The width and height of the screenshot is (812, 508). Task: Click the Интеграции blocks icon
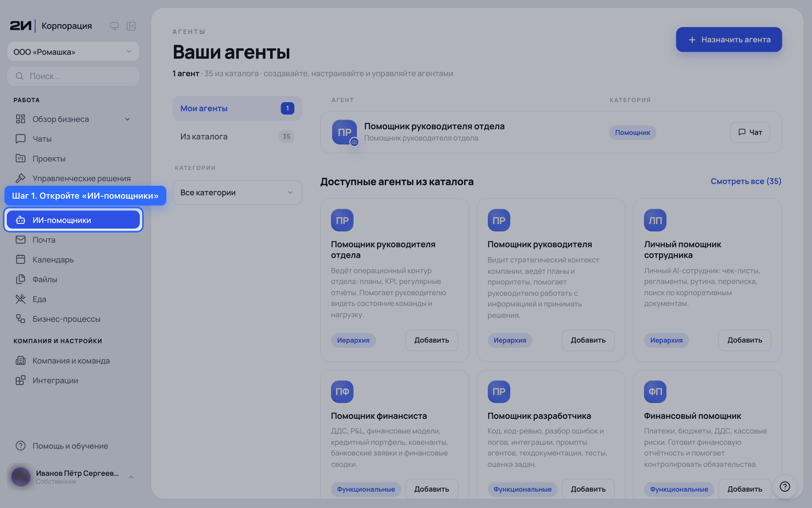click(21, 380)
